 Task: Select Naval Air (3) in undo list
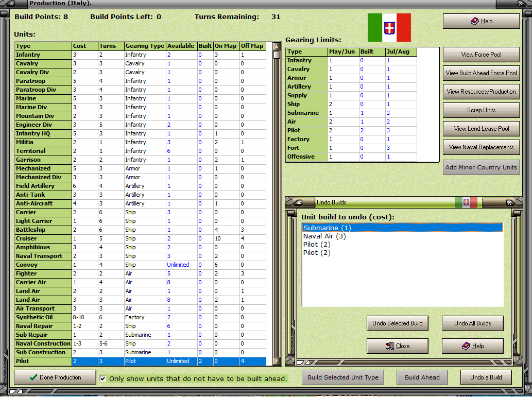402,236
